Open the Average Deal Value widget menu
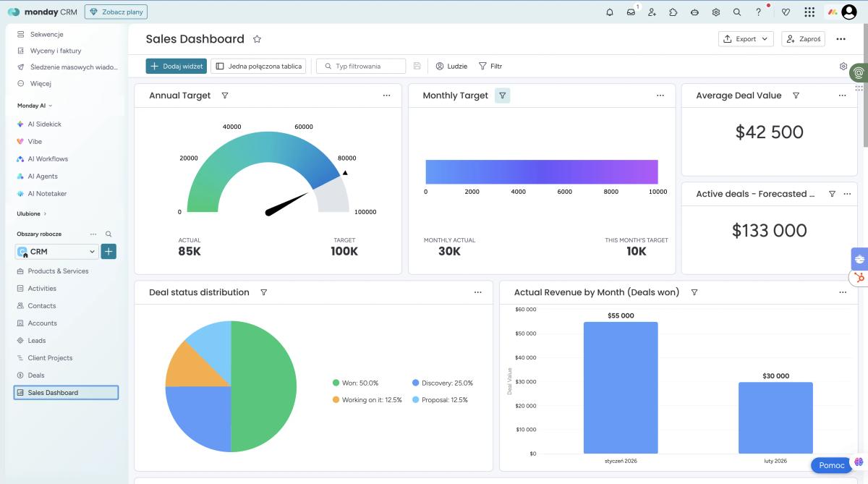868x484 pixels. [842, 95]
